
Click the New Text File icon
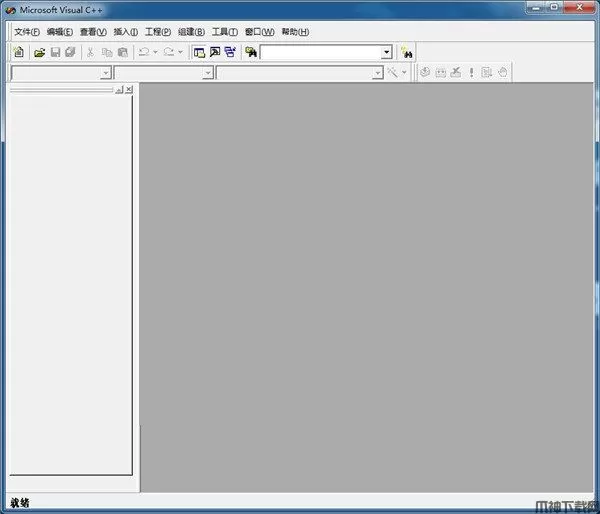(18, 52)
